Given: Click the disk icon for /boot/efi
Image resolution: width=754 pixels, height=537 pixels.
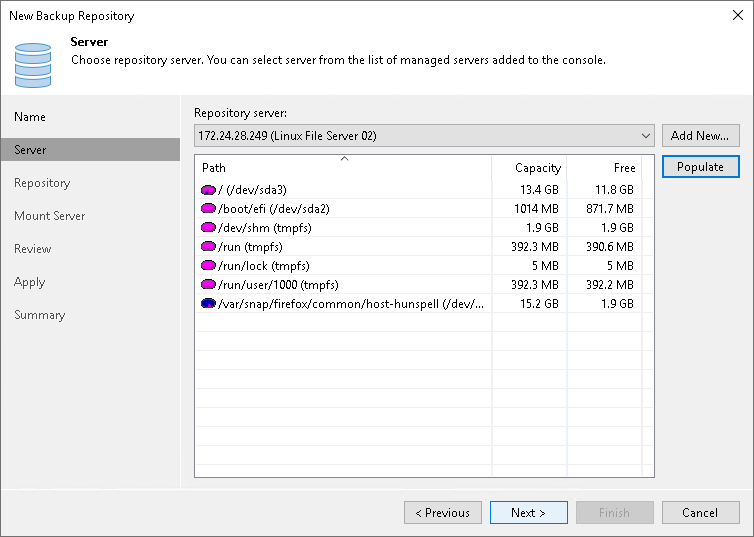Looking at the screenshot, I should coord(208,208).
